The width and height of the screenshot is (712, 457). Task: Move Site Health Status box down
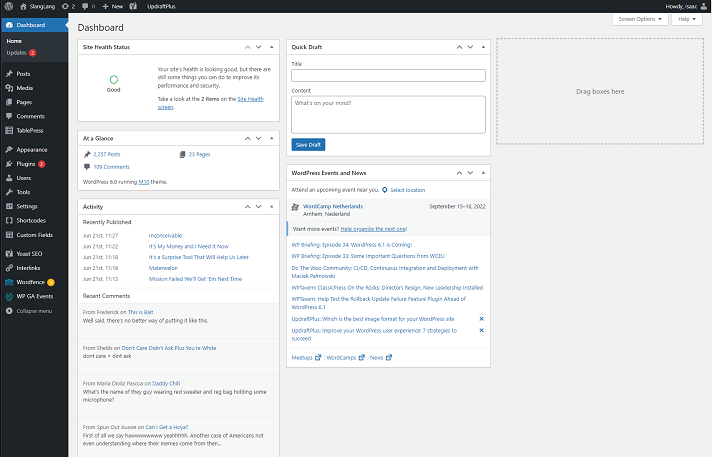click(x=258, y=47)
